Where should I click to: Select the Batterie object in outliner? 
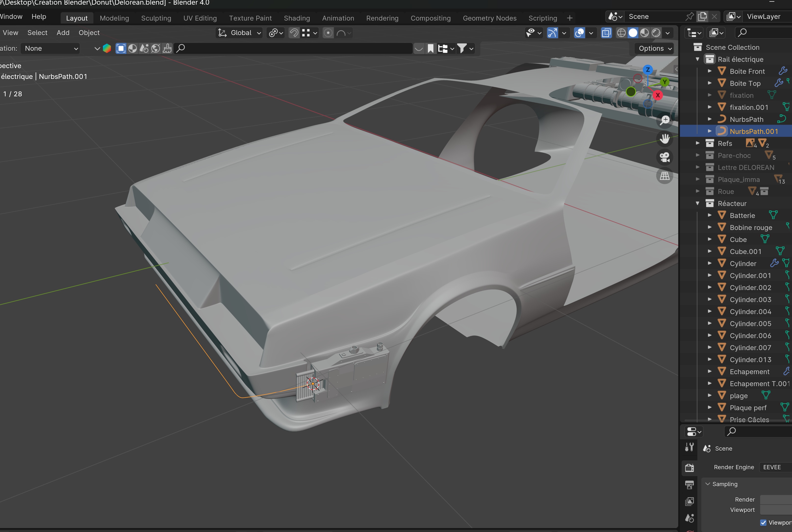point(742,216)
